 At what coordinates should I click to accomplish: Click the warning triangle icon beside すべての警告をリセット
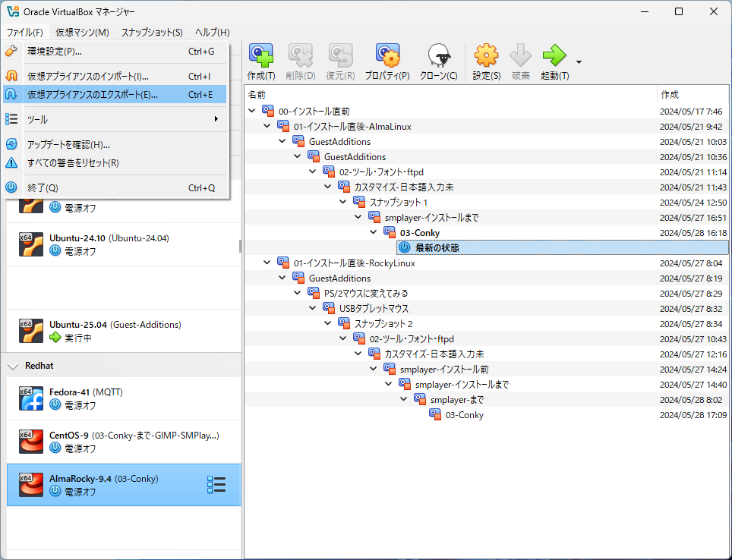pos(11,163)
